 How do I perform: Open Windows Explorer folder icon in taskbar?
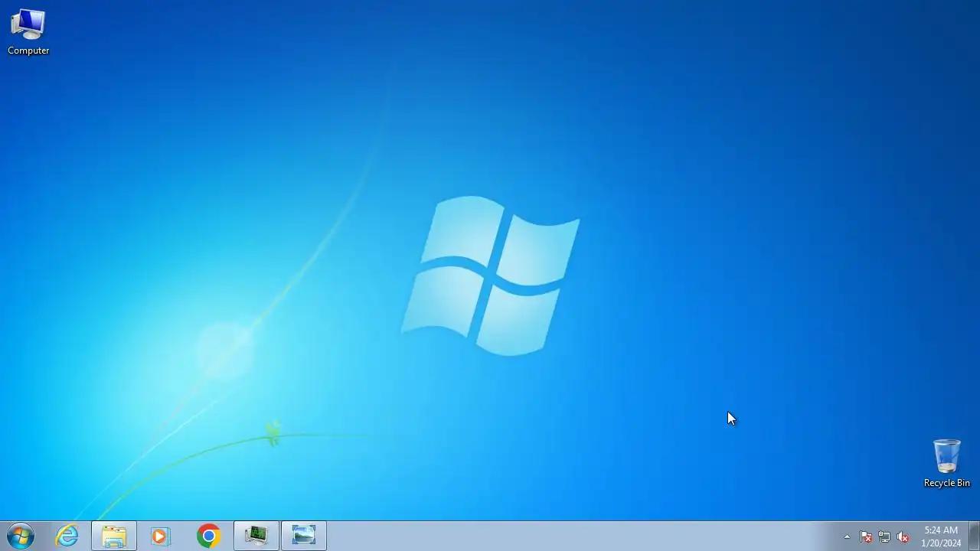tap(114, 536)
